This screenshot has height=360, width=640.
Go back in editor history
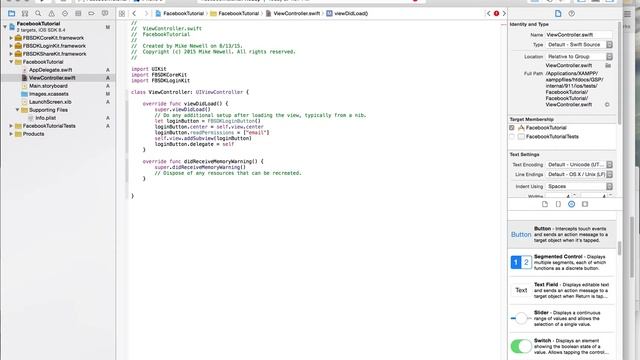(x=134, y=13)
